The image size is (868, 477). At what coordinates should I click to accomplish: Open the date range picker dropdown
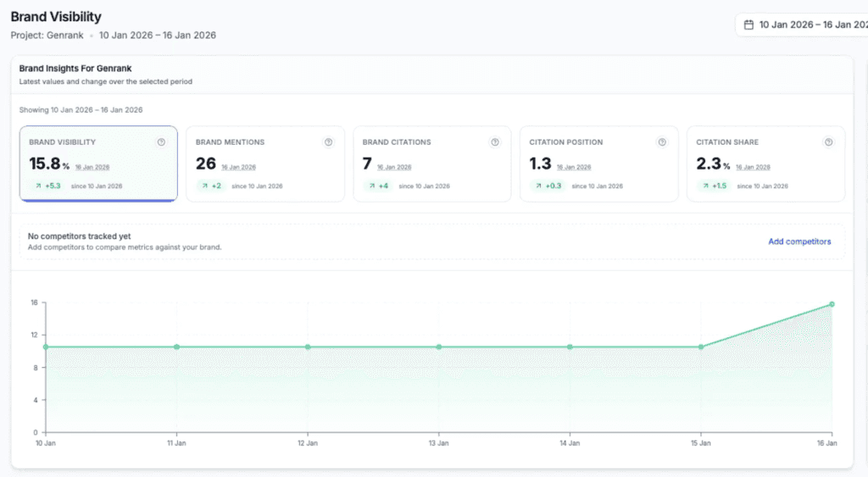[802, 25]
